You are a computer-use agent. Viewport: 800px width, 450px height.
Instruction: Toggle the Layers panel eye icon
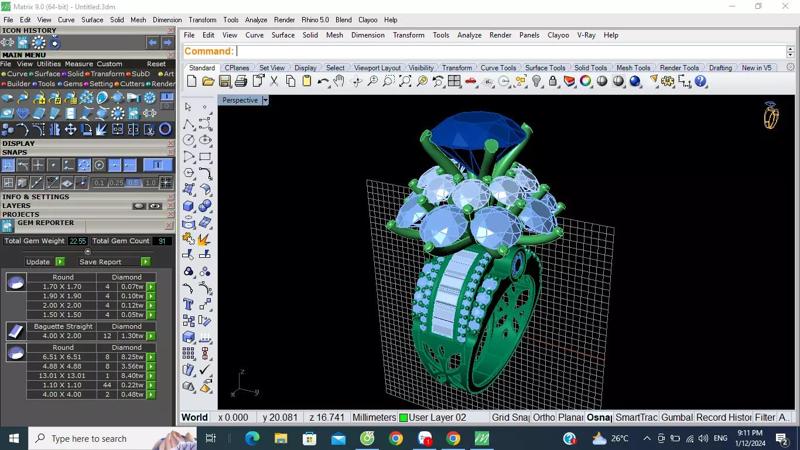tap(155, 206)
